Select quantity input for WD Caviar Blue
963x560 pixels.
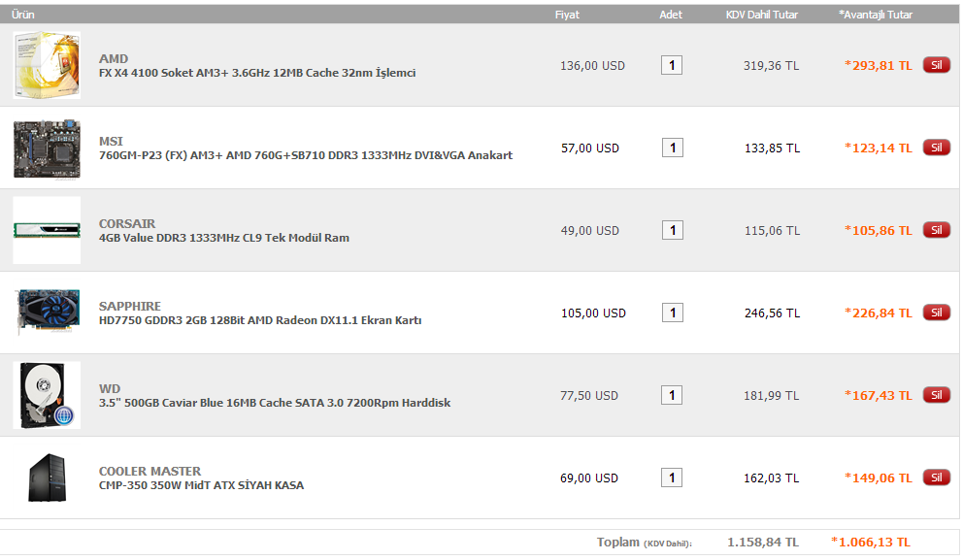(671, 396)
